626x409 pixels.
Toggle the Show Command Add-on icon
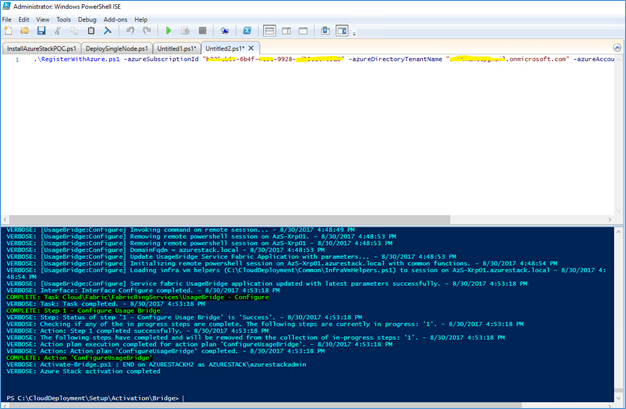tap(342, 31)
